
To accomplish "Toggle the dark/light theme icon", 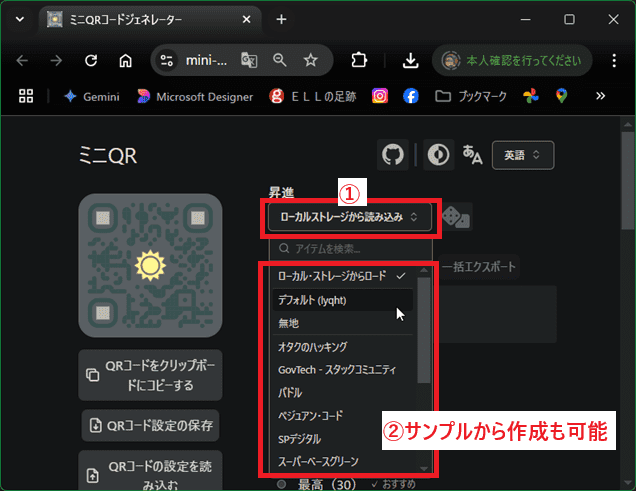I will point(436,155).
